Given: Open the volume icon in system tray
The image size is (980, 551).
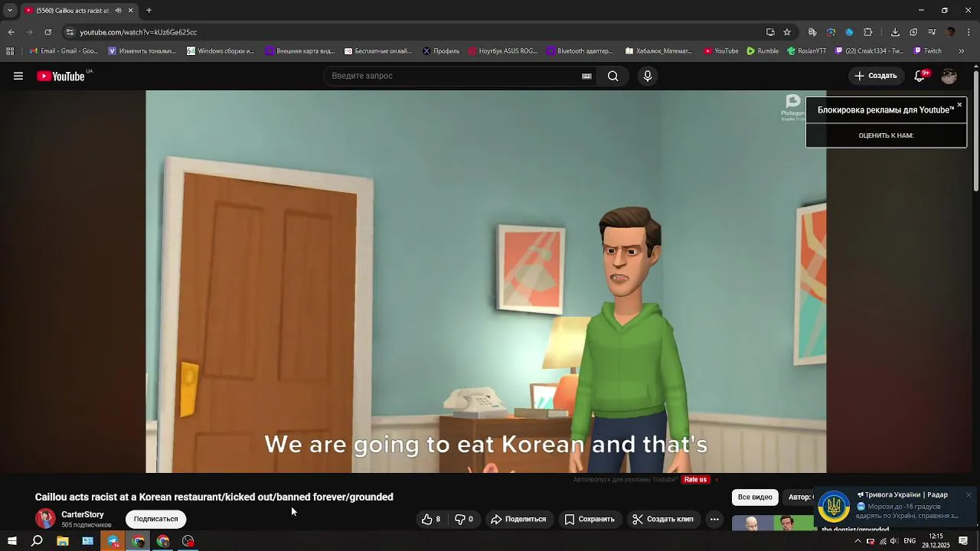Looking at the screenshot, I should click(893, 541).
